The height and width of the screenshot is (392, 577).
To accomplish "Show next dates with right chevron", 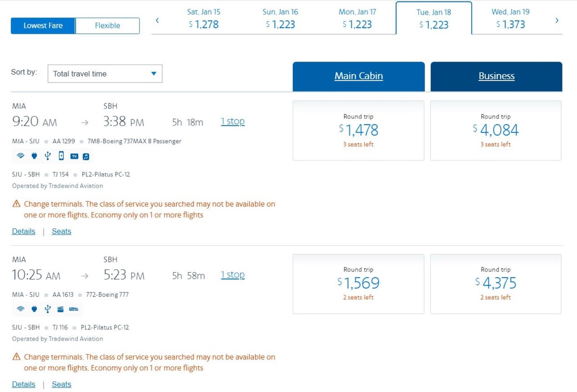I will click(557, 20).
